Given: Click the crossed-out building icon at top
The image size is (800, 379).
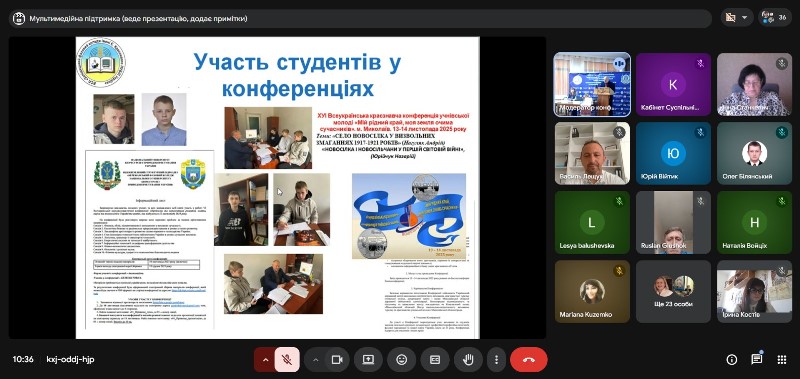Looking at the screenshot, I should [731, 18].
